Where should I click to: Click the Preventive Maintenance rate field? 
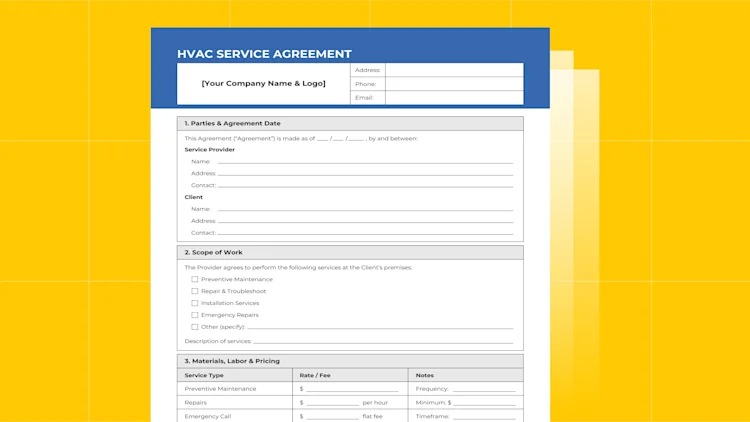point(353,389)
